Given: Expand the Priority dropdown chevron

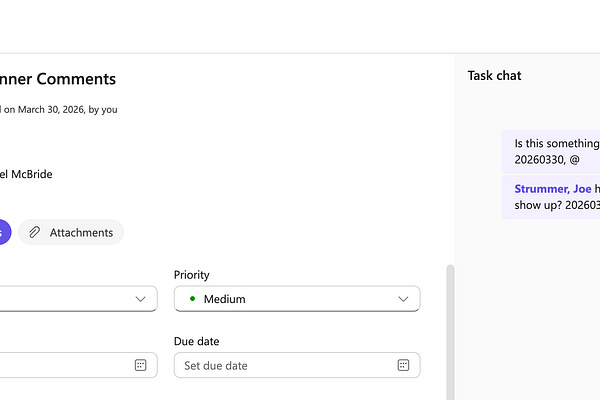Looking at the screenshot, I should (x=403, y=299).
